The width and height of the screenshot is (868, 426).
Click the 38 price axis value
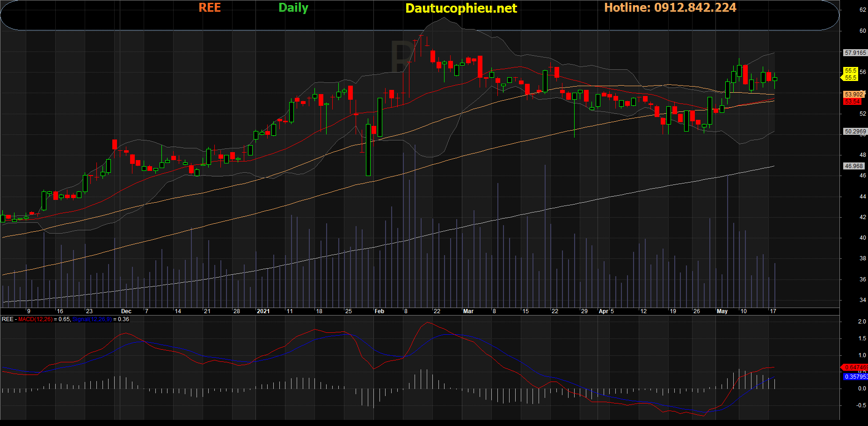click(x=863, y=258)
